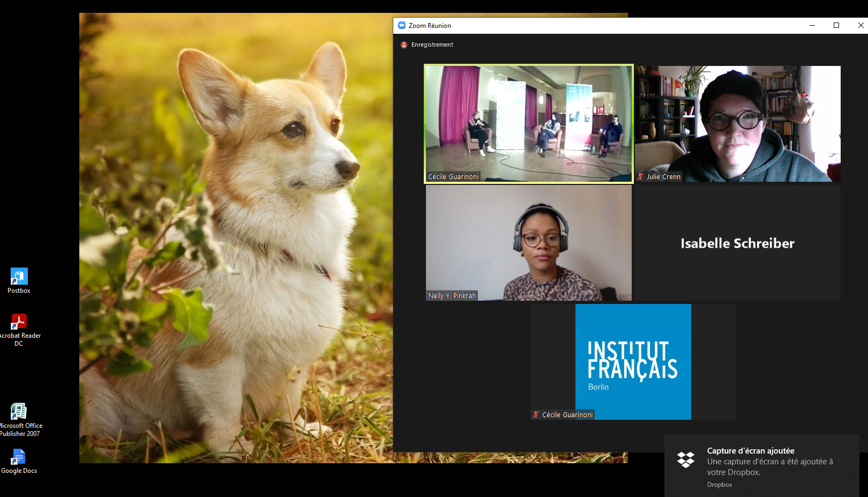This screenshot has height=497, width=868.
Task: Close the Zoom Réunion window
Action: [860, 25]
